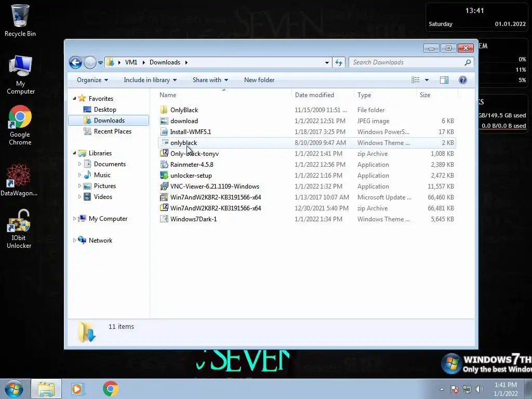
Task: Collapse the Libraries tree group
Action: 74,153
